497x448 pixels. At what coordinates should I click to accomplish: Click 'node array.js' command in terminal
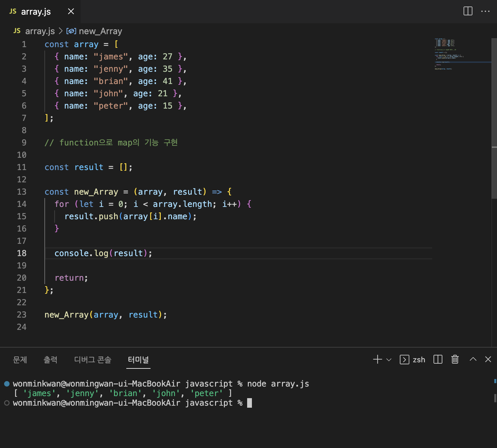[278, 384]
